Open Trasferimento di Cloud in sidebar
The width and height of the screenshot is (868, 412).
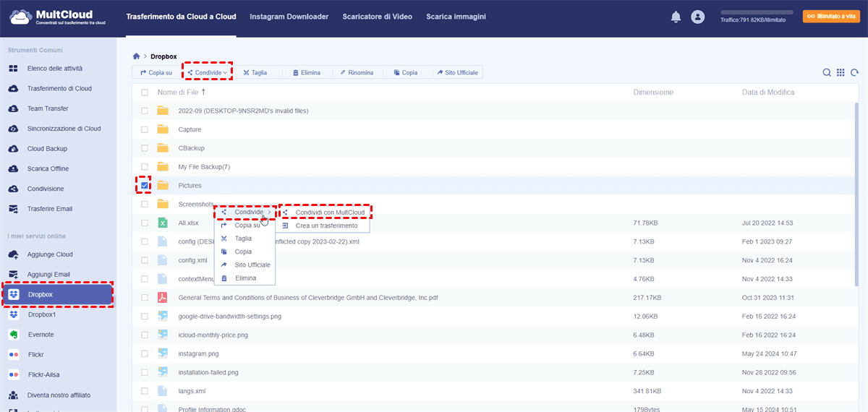pos(59,88)
